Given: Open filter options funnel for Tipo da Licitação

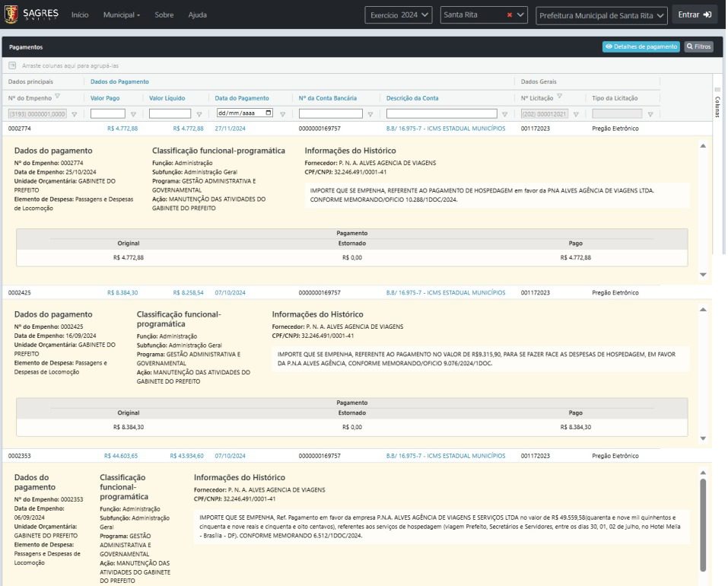Looking at the screenshot, I should tap(650, 114).
